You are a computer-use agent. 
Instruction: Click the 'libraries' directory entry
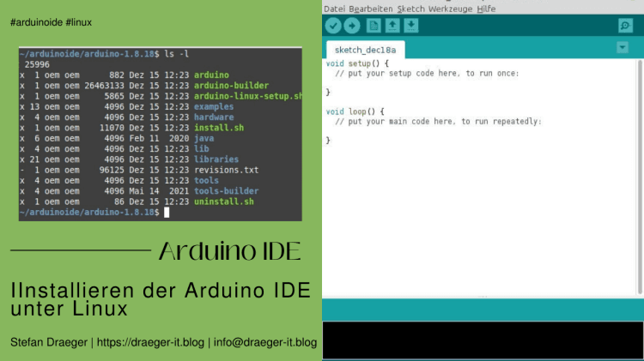pyautogui.click(x=216, y=159)
